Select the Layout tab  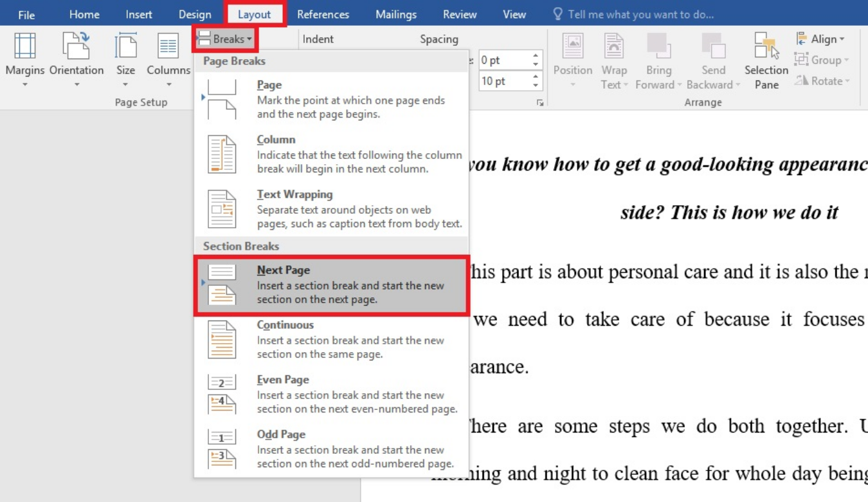tap(254, 14)
